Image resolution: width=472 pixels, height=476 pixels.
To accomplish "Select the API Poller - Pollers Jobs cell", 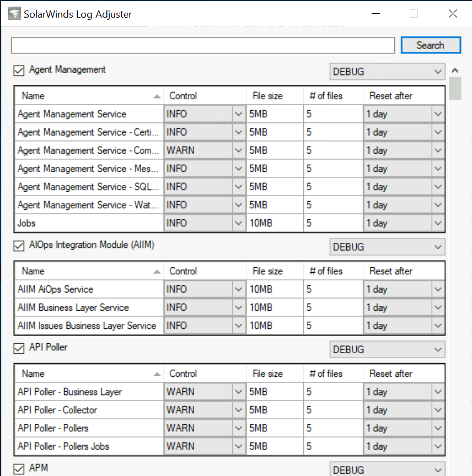I will [x=89, y=447].
